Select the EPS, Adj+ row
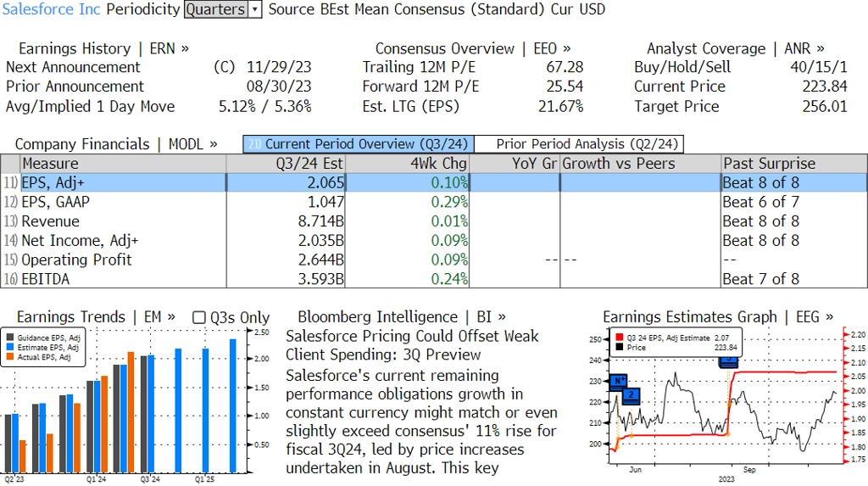The image size is (868, 486). coord(434,183)
